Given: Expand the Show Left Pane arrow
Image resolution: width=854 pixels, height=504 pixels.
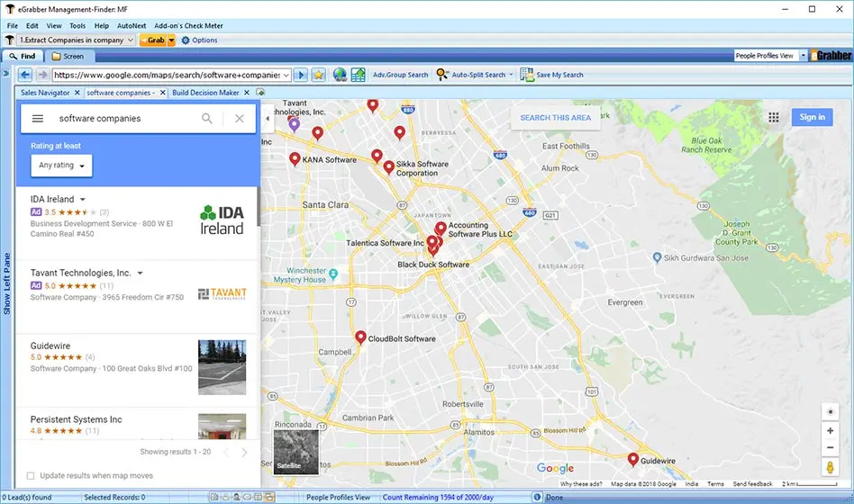Looking at the screenshot, I should (6, 73).
